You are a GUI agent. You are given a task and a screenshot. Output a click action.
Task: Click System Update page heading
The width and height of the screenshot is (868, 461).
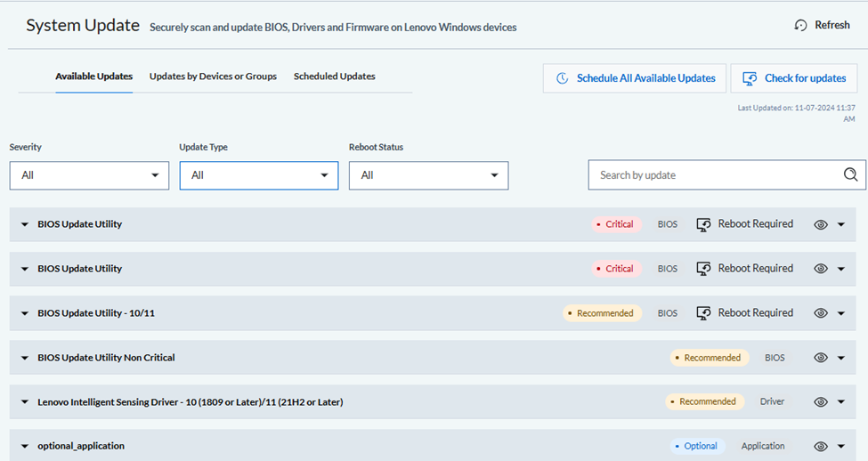[x=83, y=26]
